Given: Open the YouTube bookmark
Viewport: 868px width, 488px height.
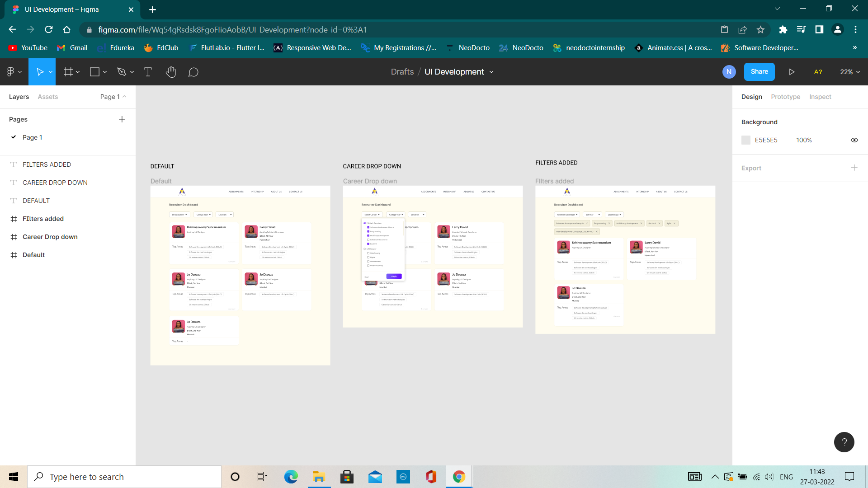Looking at the screenshot, I should pos(28,48).
